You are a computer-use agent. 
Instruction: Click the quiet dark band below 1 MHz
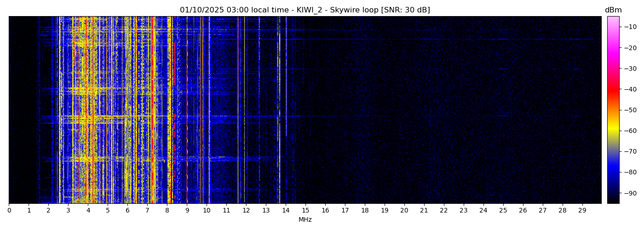21,110
